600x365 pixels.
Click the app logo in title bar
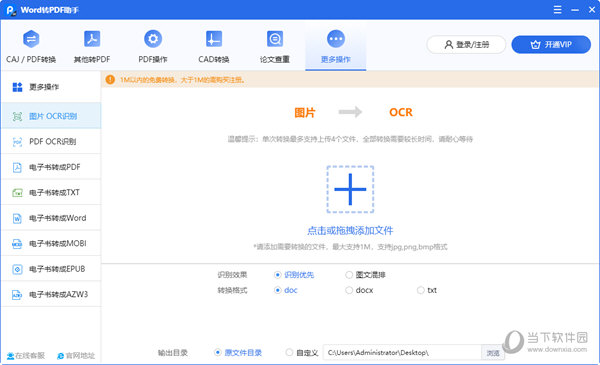11,10
